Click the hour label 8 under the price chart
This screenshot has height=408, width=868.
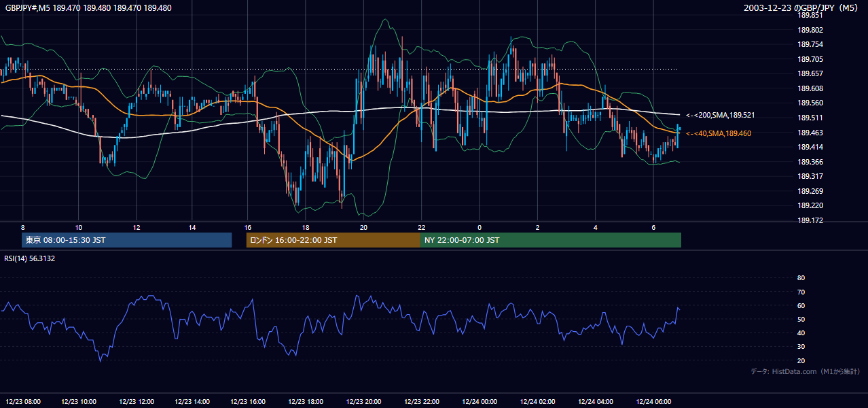(x=23, y=227)
